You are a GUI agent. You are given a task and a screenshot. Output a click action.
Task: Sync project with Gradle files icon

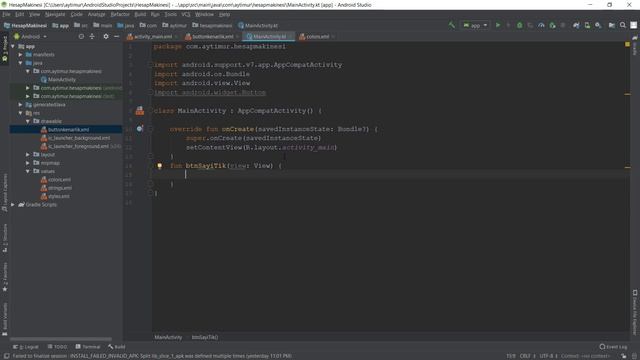pyautogui.click(x=576, y=25)
